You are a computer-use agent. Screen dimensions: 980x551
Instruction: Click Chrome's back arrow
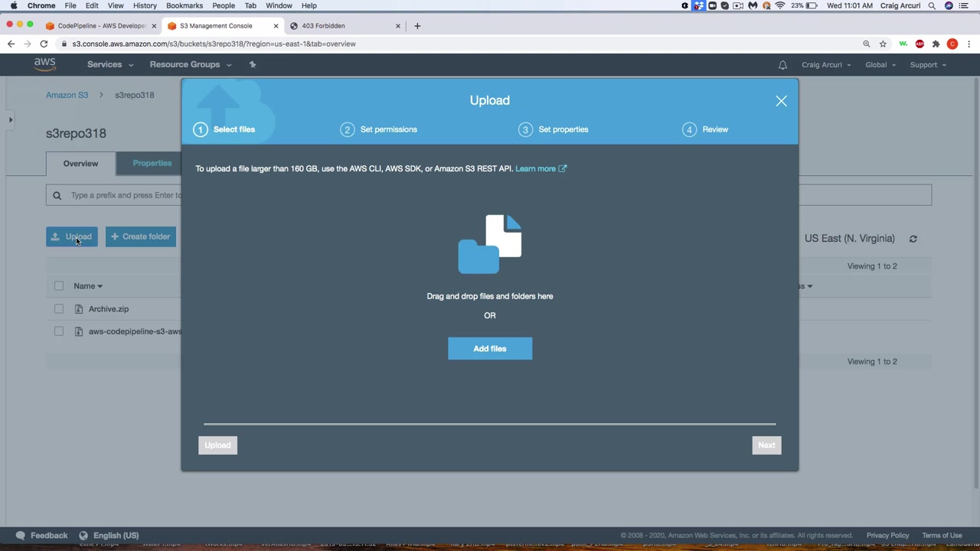pyautogui.click(x=11, y=44)
